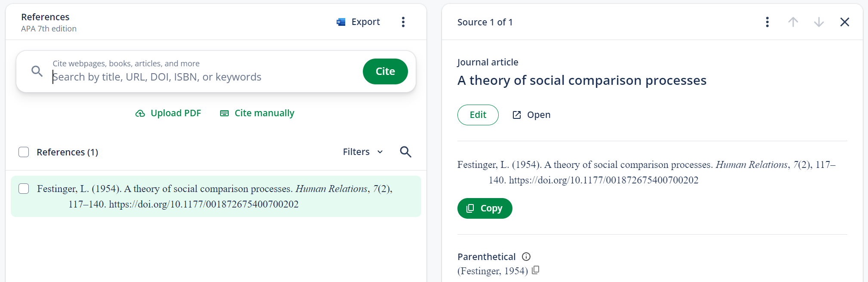The height and width of the screenshot is (282, 868).
Task: Open the source in new window
Action: (x=531, y=115)
